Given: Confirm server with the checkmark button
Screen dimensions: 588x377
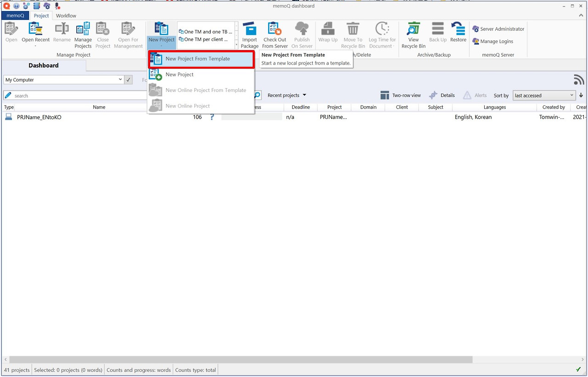Looking at the screenshot, I should coord(128,80).
